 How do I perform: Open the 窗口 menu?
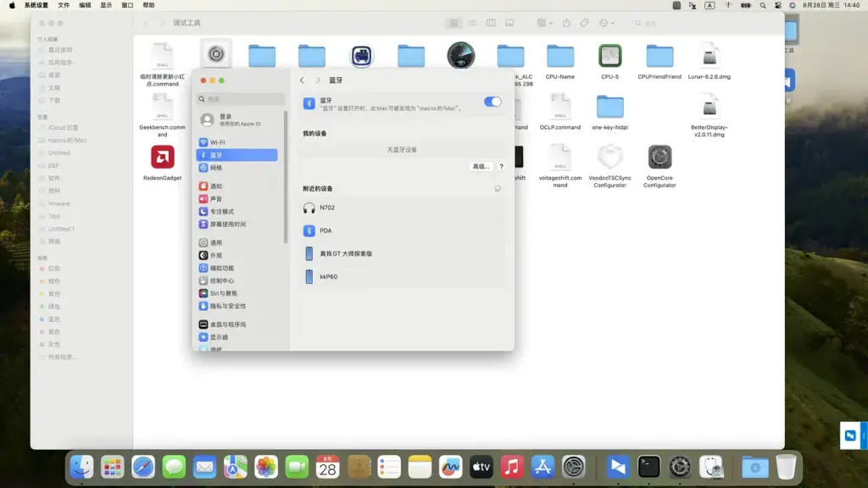(x=127, y=6)
